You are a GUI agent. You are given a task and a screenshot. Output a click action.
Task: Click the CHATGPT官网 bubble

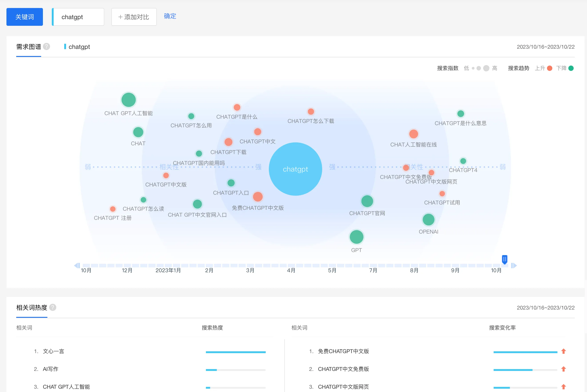click(x=367, y=201)
